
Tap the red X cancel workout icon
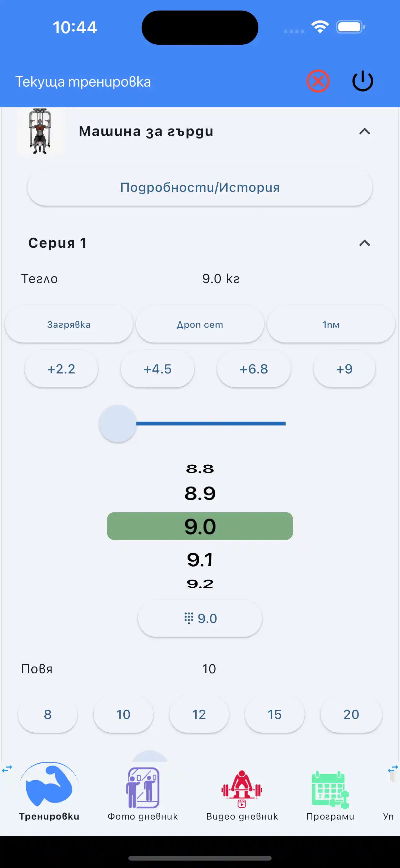(x=318, y=81)
